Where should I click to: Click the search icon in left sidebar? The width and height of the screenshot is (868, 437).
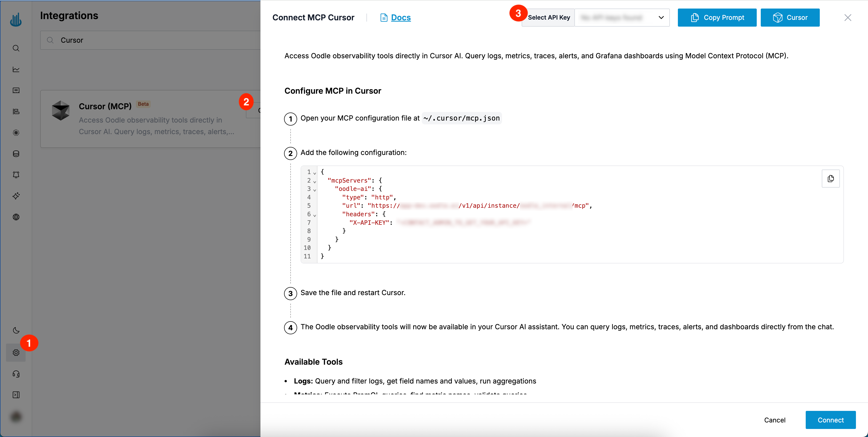coord(16,48)
